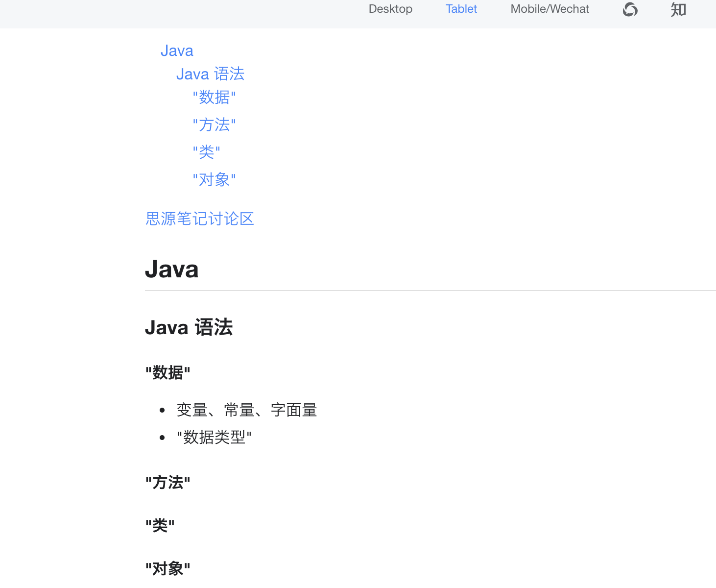This screenshot has height=588, width=716.
Task: Click the "方法" section heading
Action: 167,482
